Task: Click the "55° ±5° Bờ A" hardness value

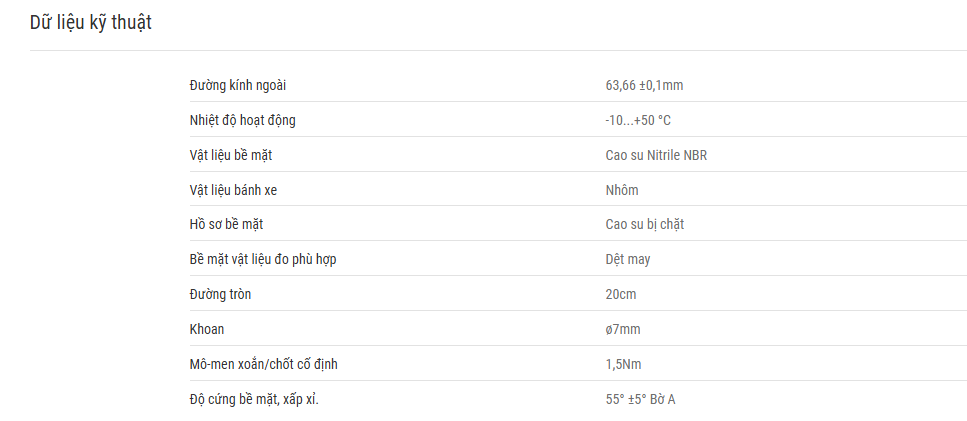Action: click(641, 399)
